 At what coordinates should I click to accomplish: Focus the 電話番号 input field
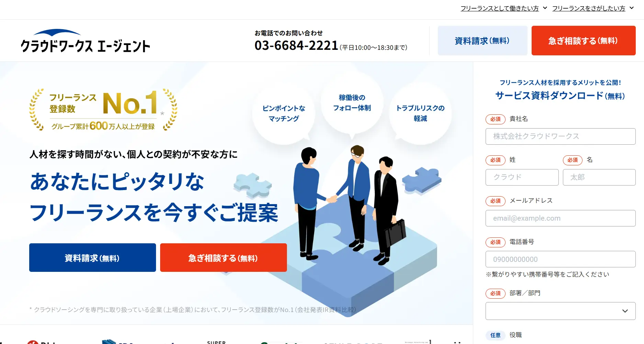click(x=560, y=259)
